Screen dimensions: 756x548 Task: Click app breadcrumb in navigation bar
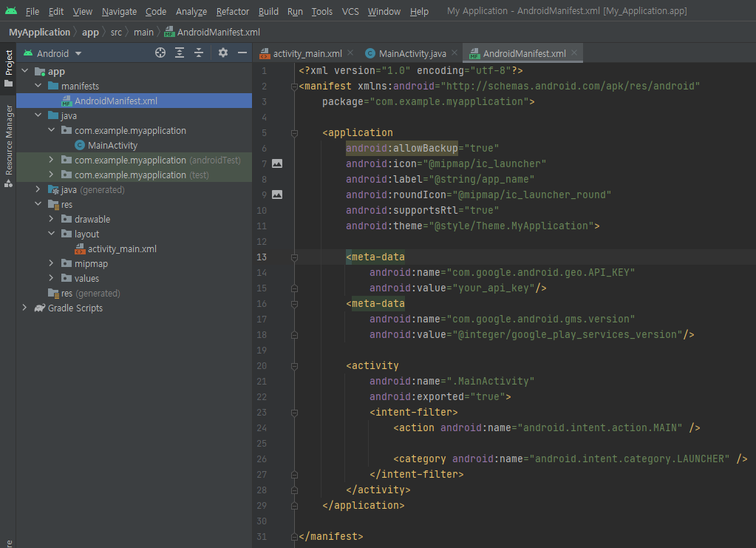pyautogui.click(x=90, y=33)
